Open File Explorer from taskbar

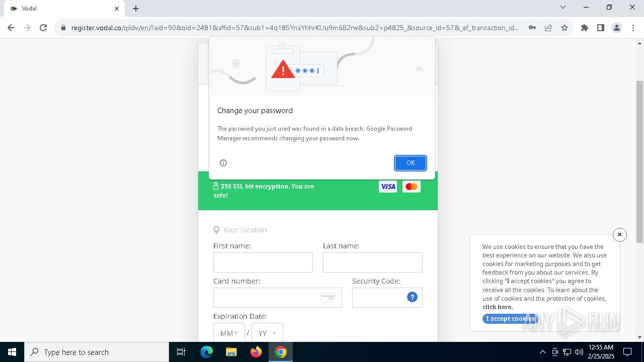231,352
